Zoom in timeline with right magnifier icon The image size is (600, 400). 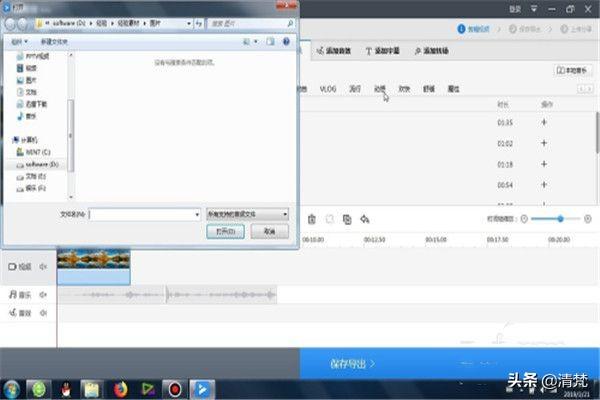(x=587, y=219)
